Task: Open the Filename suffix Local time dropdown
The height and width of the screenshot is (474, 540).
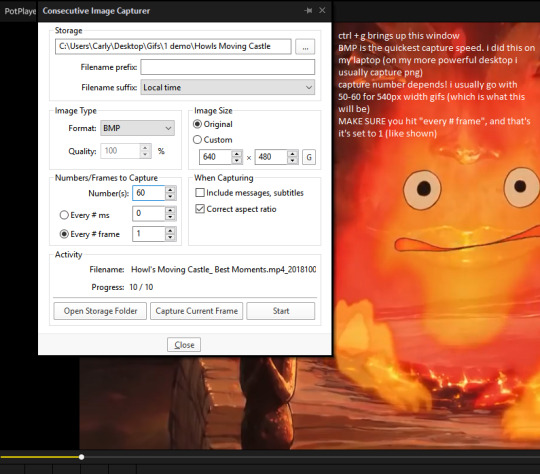Action: pyautogui.click(x=228, y=87)
